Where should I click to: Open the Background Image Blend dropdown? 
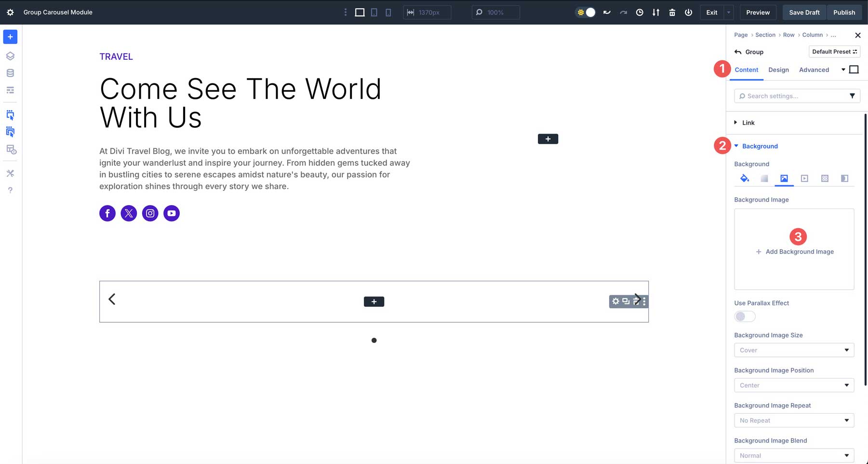pos(794,455)
